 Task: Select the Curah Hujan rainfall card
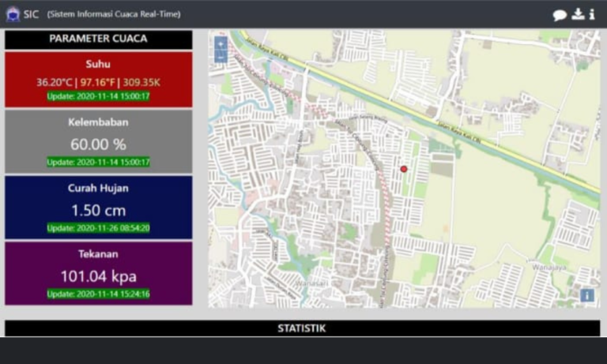[x=98, y=208]
